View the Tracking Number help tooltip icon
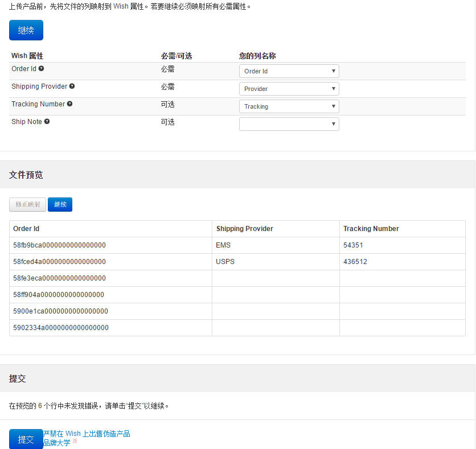The image size is (476, 449). [69, 104]
